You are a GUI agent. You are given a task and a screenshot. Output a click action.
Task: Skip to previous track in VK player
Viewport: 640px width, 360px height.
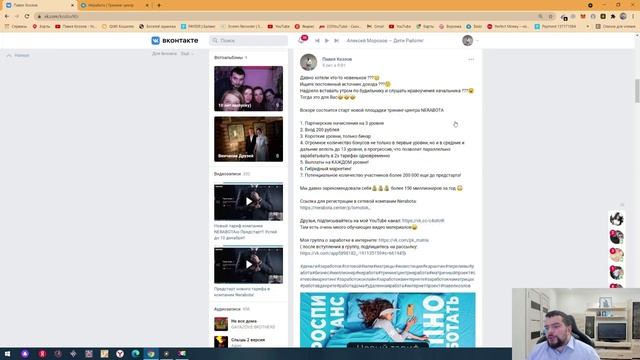click(317, 40)
